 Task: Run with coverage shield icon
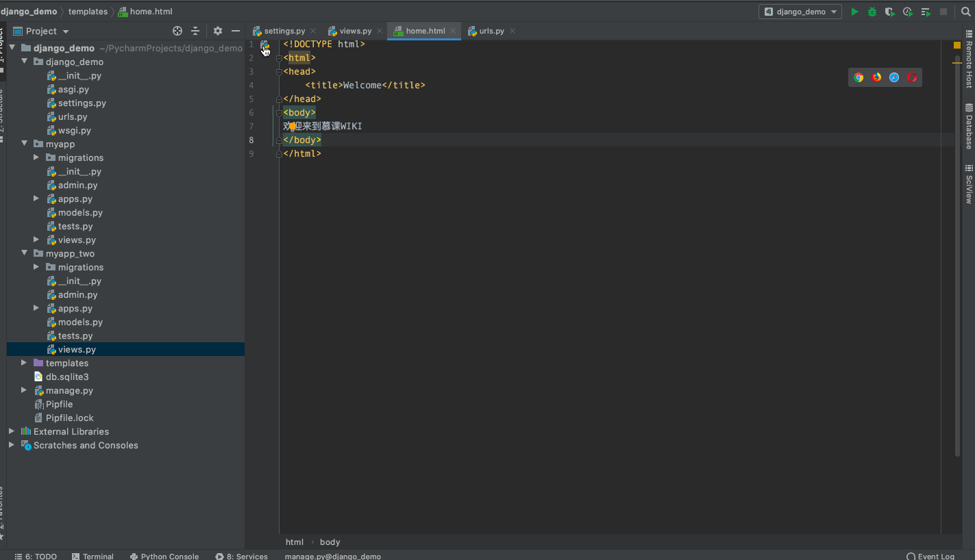(890, 12)
